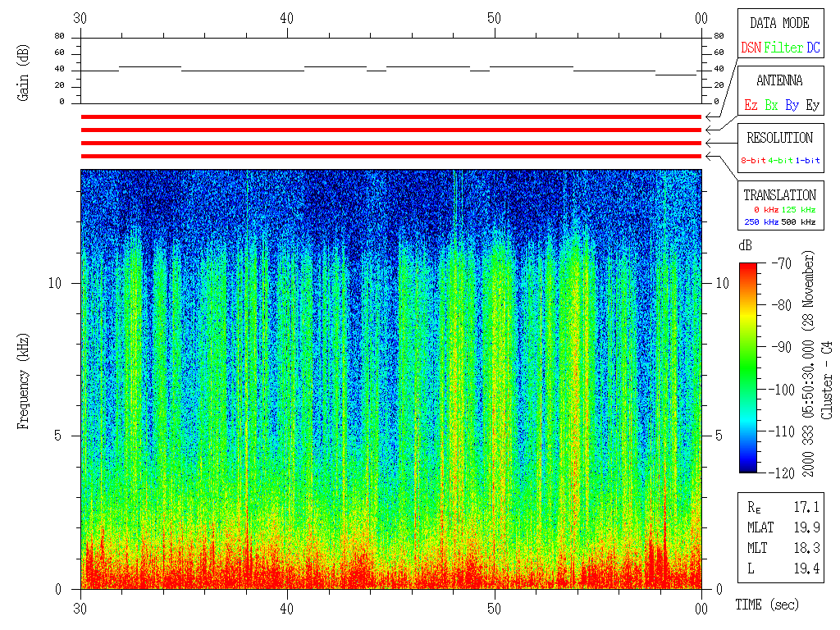The height and width of the screenshot is (630, 840).
Task: Select the blue By antenna label
Action: [x=792, y=106]
